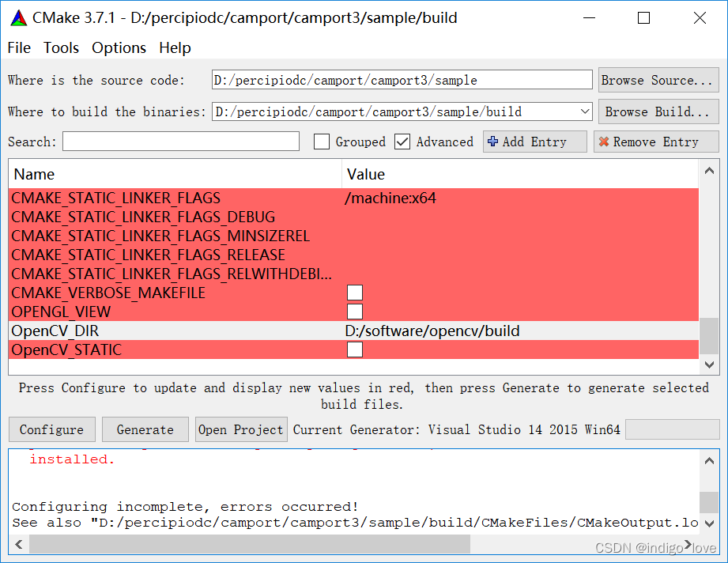
Task: Select the OpenCV_STATIC name
Action: (x=66, y=350)
